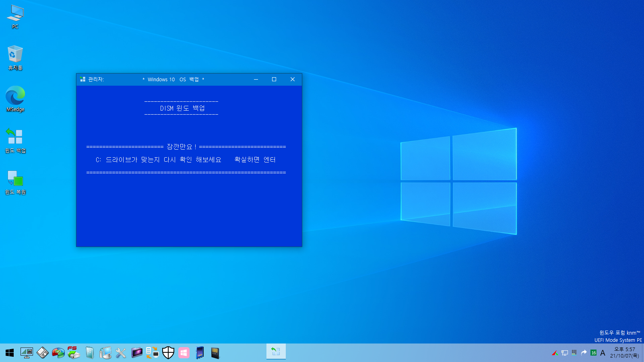This screenshot has height=362, width=644.
Task: Open the 윈도 복원 desktop shortcut
Action: [15, 182]
